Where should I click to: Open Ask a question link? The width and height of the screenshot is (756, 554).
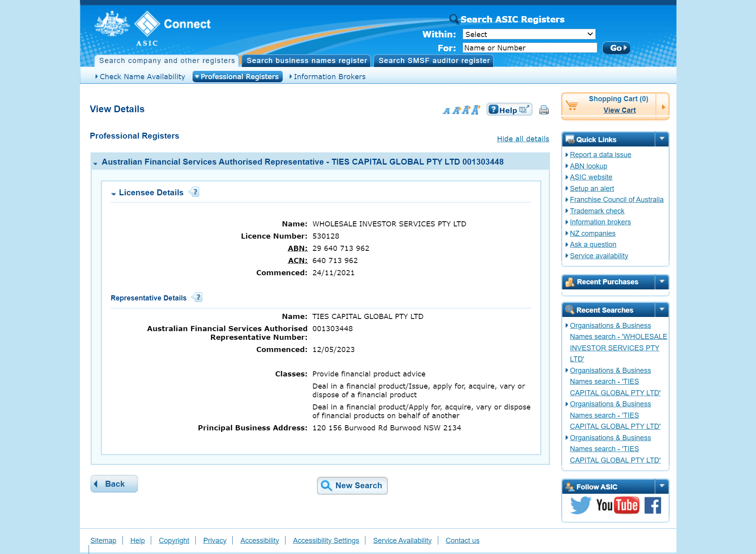click(x=593, y=245)
